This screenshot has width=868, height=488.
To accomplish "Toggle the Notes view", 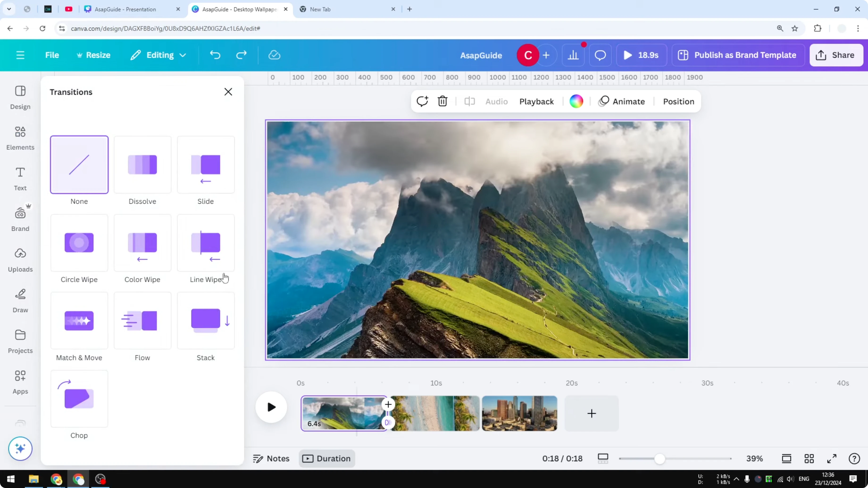I will pos(271,458).
